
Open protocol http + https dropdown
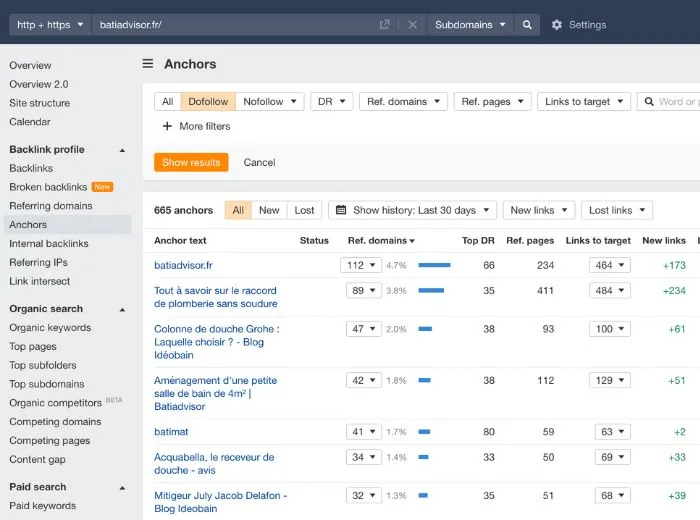pyautogui.click(x=50, y=25)
